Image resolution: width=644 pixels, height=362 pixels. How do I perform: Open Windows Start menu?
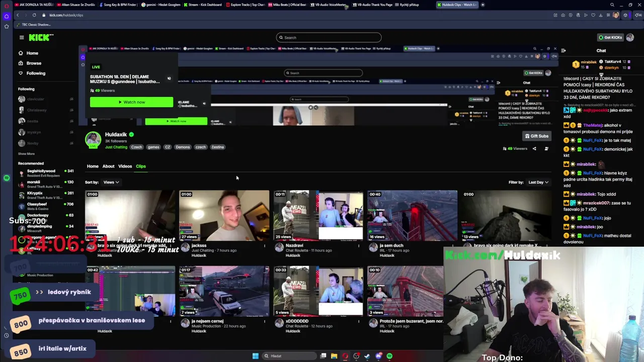[x=255, y=356]
